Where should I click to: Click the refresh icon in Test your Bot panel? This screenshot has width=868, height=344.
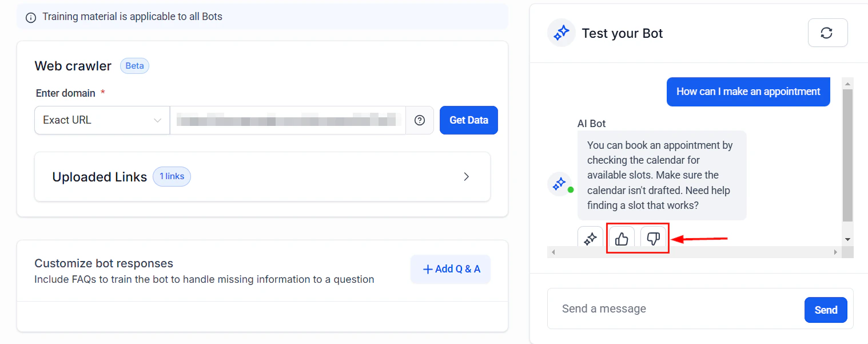coord(827,33)
